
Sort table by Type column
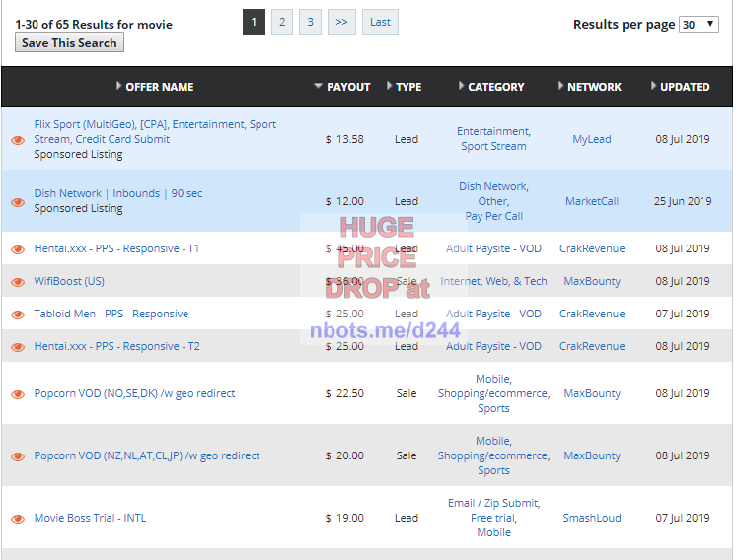pos(404,87)
